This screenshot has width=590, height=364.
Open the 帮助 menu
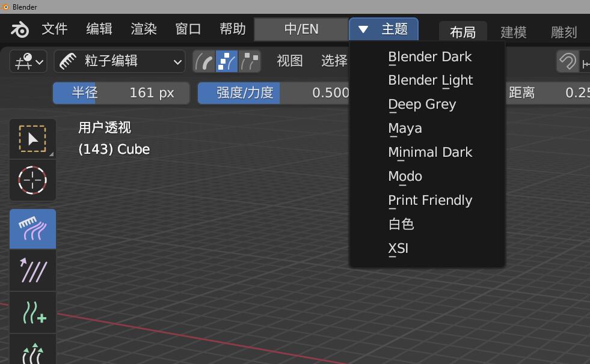(x=233, y=29)
